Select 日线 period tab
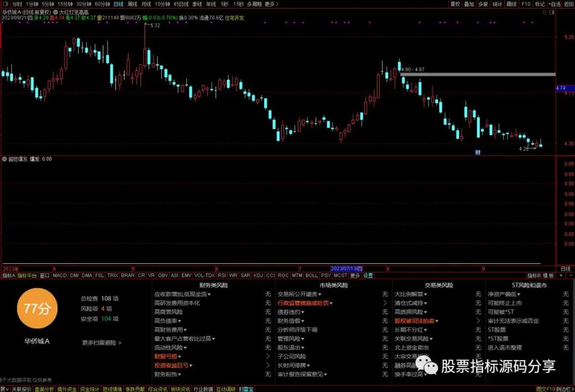Screen dimensions: 575x392 (118, 4)
